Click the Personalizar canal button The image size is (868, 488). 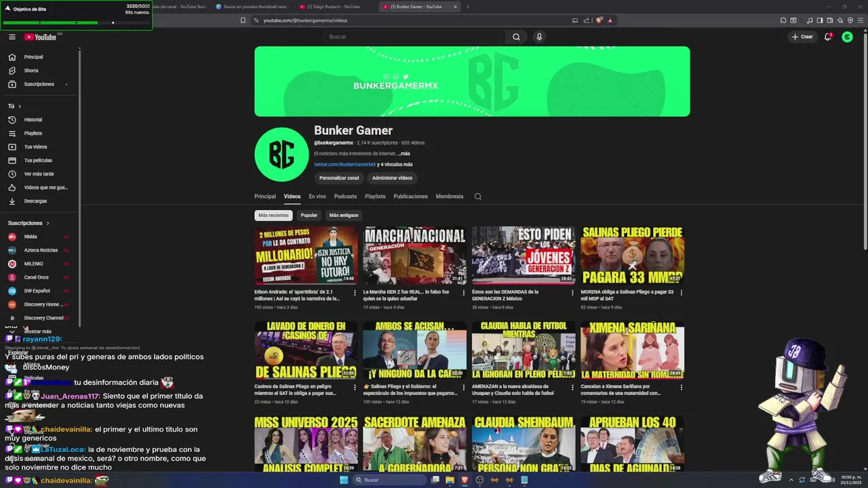tap(339, 178)
